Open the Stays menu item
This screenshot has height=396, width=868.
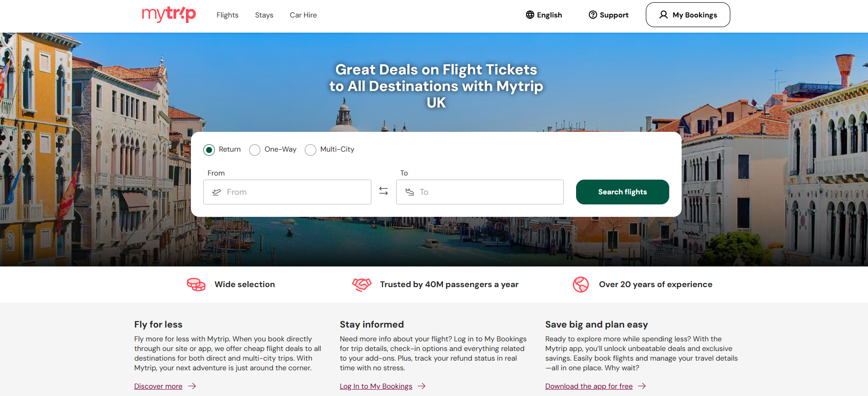coord(264,15)
